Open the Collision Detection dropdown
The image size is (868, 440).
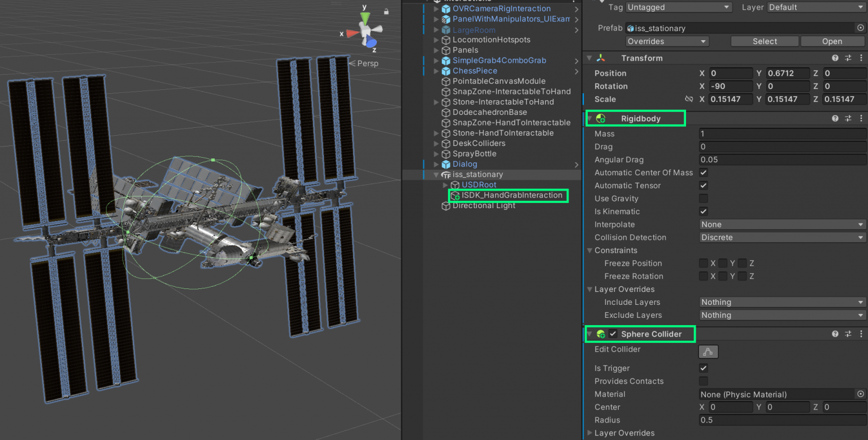(x=782, y=237)
